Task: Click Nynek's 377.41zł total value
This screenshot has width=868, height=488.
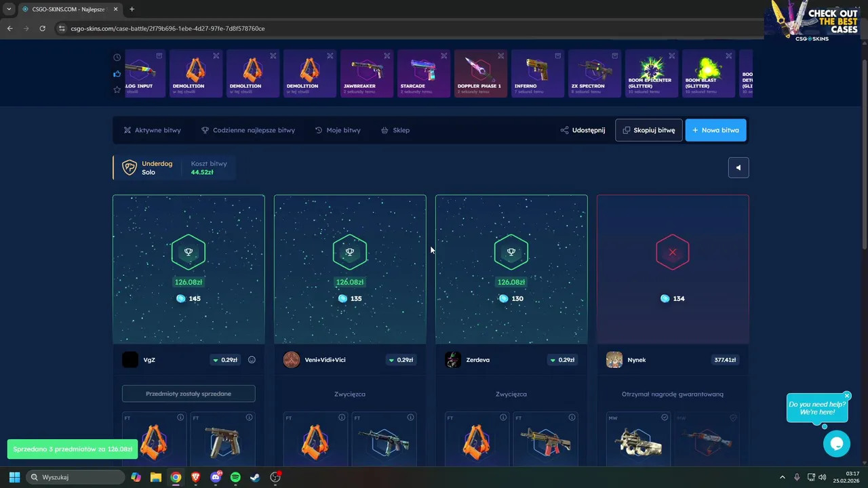Action: click(725, 360)
